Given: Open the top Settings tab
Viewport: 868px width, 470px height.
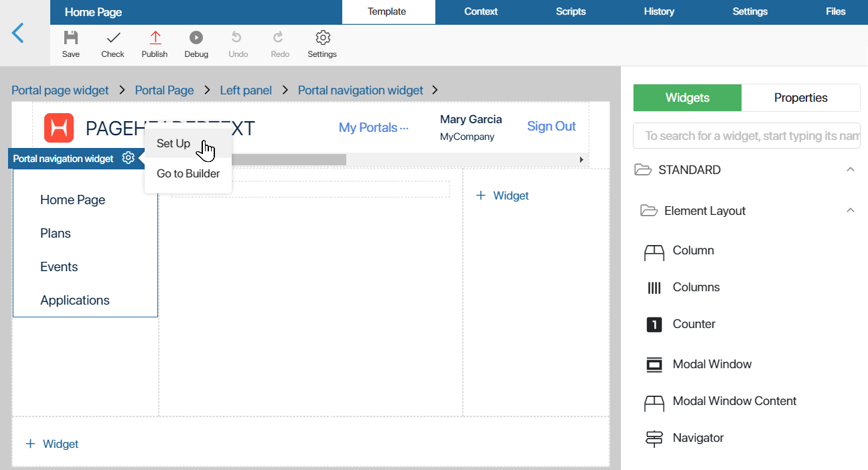Looking at the screenshot, I should [750, 11].
